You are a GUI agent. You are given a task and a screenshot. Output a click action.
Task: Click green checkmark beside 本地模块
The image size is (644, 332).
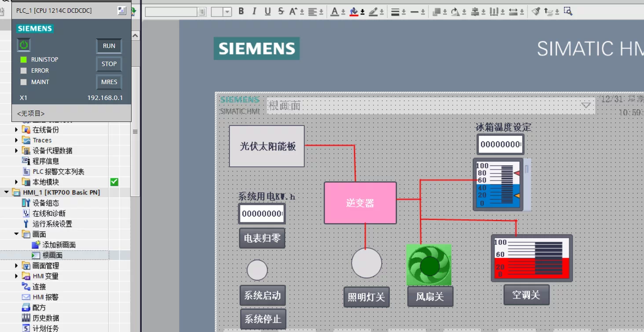pyautogui.click(x=114, y=182)
